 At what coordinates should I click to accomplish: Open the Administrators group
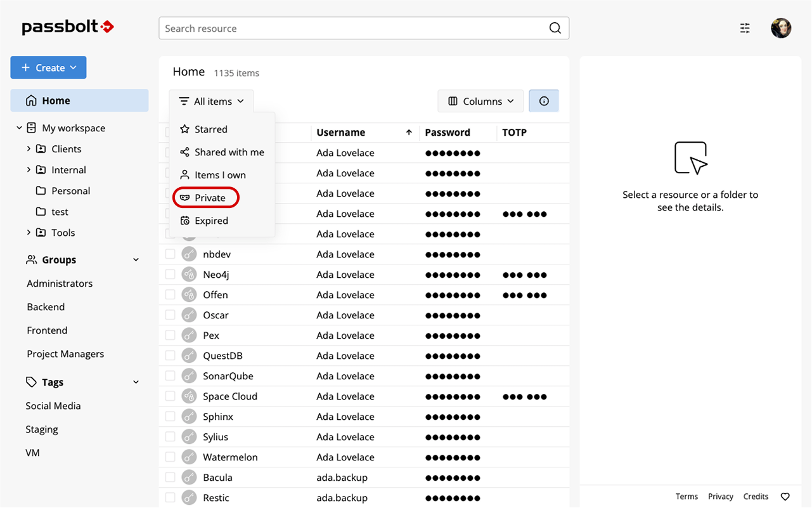pyautogui.click(x=60, y=283)
